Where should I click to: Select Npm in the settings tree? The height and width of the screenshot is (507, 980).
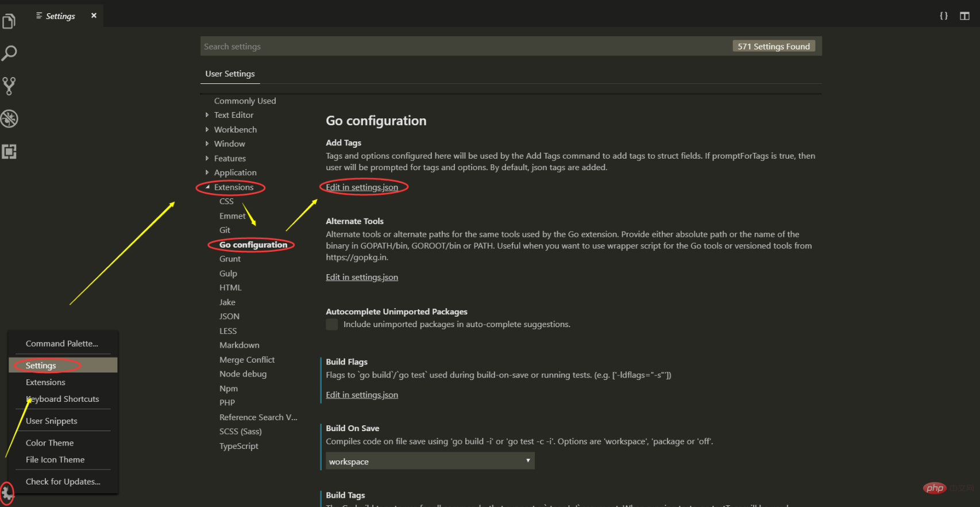pyautogui.click(x=228, y=388)
